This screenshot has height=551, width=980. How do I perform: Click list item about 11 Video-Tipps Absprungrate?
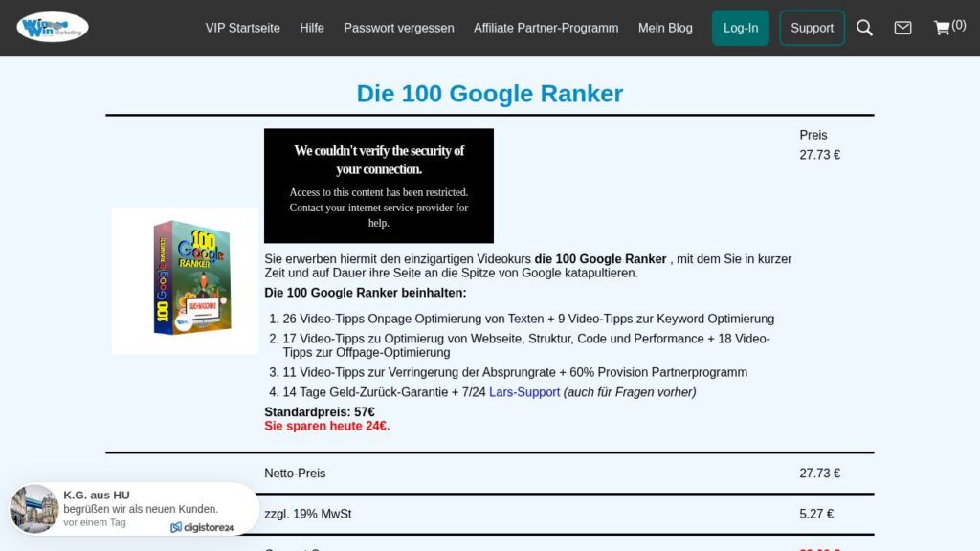[515, 373]
